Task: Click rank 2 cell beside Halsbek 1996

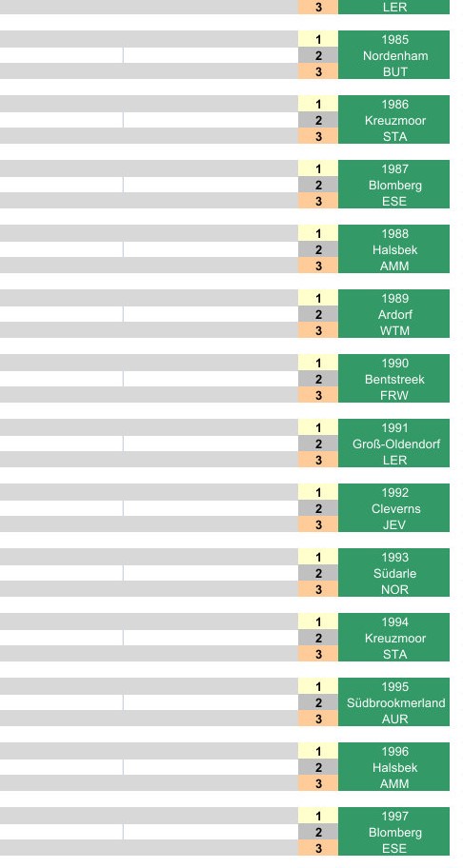Action: (x=318, y=768)
